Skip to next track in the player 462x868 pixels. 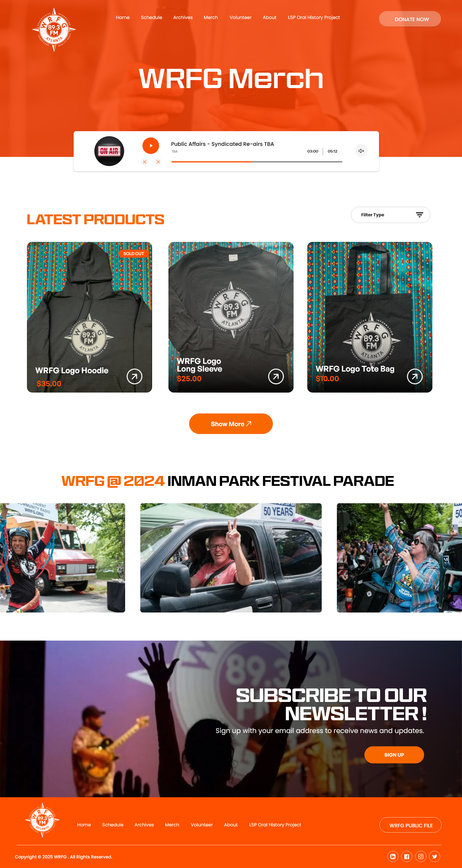click(x=158, y=162)
